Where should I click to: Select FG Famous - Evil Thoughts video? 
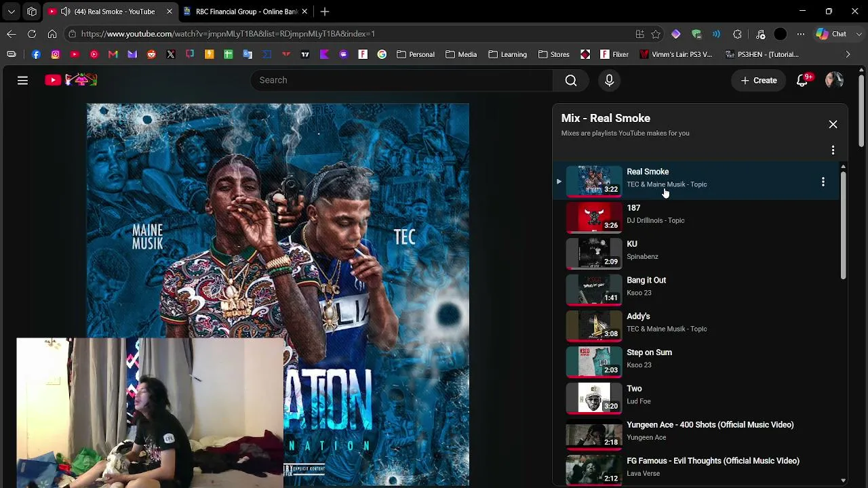point(696,470)
